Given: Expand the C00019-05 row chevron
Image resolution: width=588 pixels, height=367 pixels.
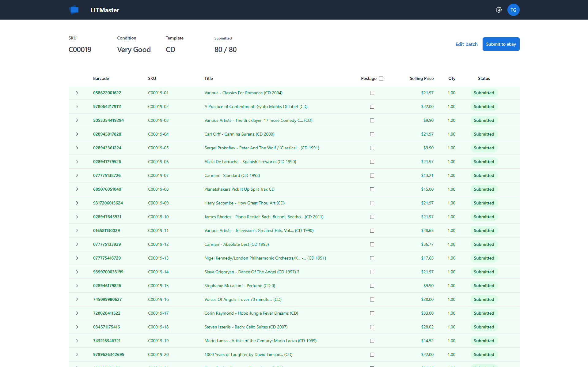Looking at the screenshot, I should [x=77, y=148].
